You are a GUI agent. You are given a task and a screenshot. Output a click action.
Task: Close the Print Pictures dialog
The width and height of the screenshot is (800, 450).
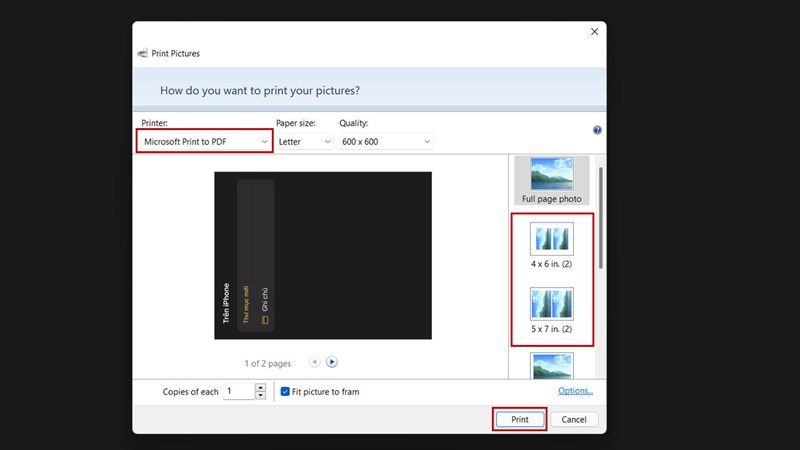click(x=594, y=32)
